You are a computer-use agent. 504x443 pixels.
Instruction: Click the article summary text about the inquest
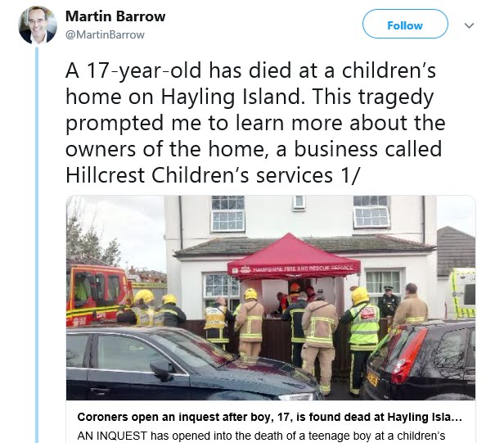(261, 436)
